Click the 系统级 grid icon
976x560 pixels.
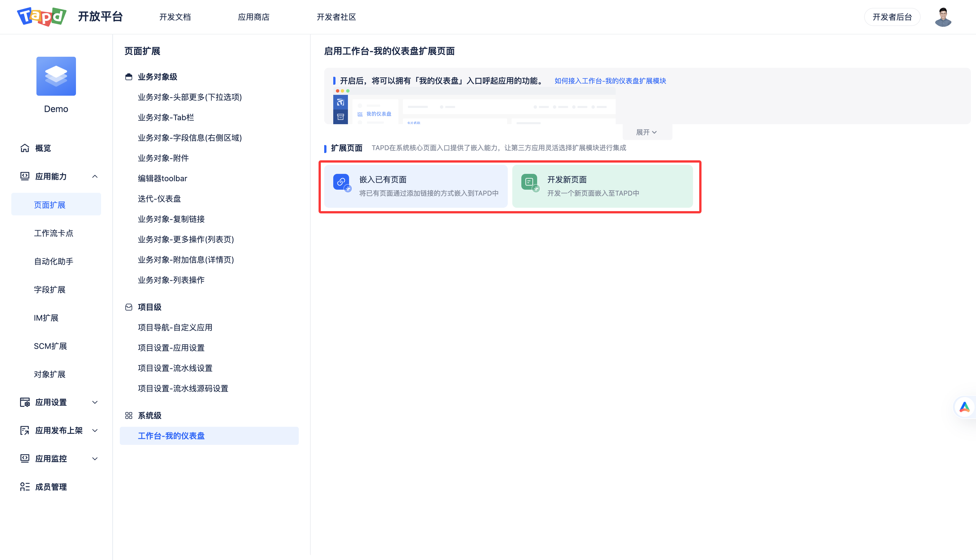point(128,415)
